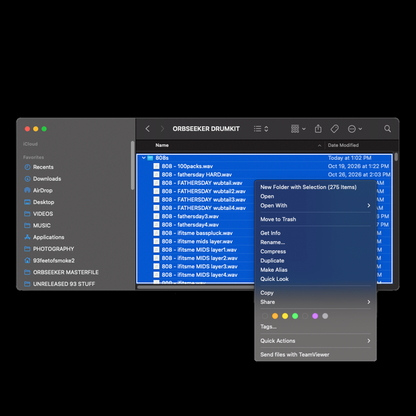
Task: Open Downloads in the sidebar
Action: point(43,179)
